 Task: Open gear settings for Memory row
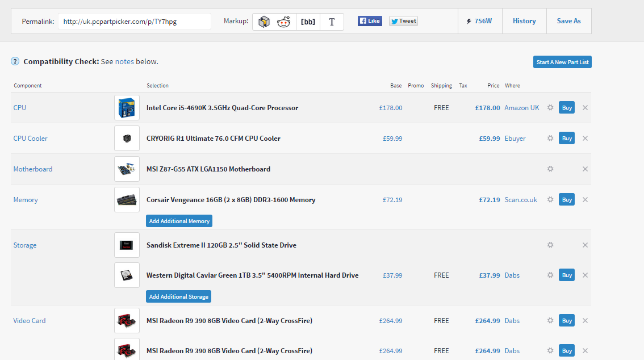coord(550,199)
